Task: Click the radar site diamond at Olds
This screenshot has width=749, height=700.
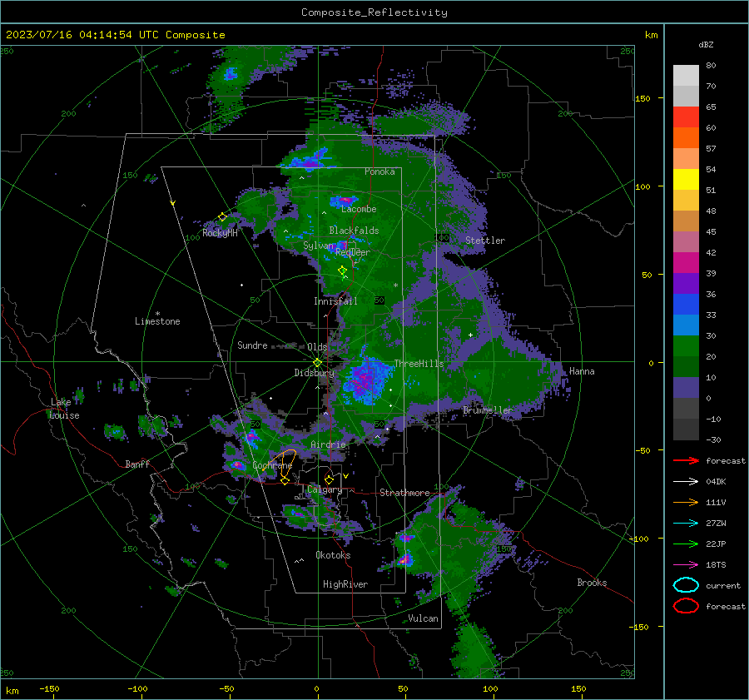Action: click(317, 363)
